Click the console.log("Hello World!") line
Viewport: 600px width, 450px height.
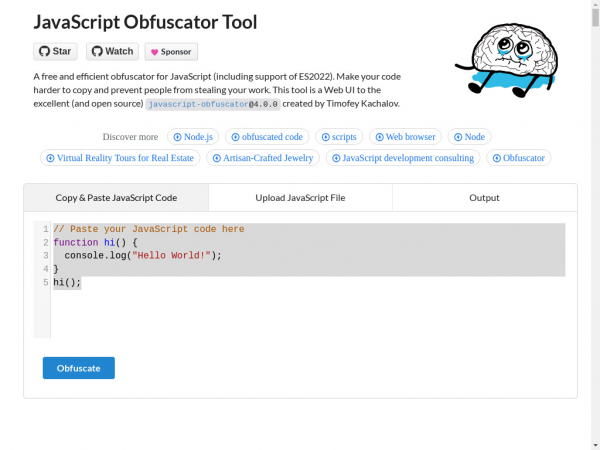pyautogui.click(x=143, y=256)
